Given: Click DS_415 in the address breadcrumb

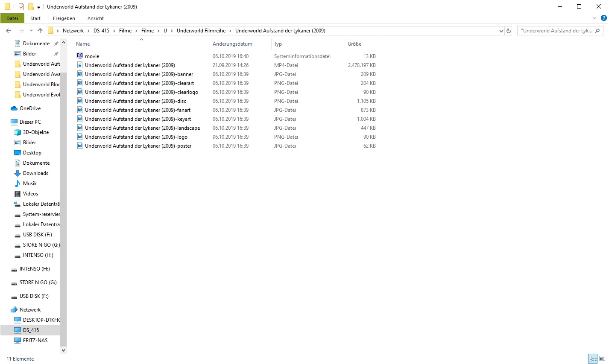Looking at the screenshot, I should 101,31.
